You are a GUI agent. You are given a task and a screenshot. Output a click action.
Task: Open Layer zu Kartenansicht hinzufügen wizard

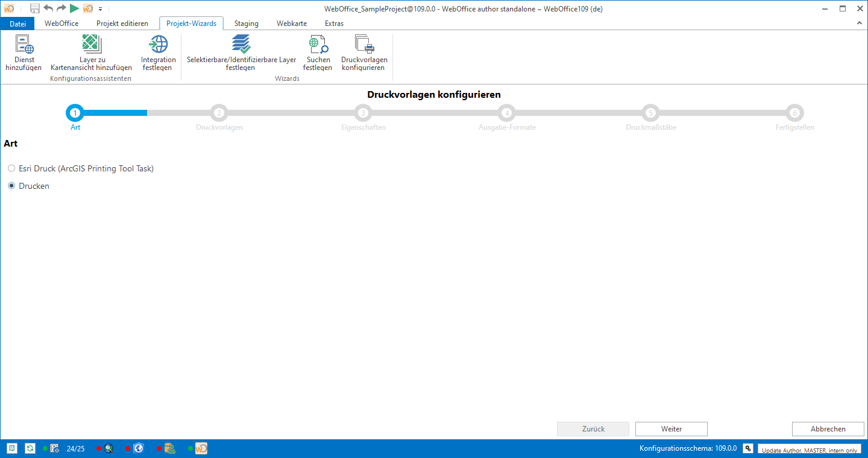point(91,45)
